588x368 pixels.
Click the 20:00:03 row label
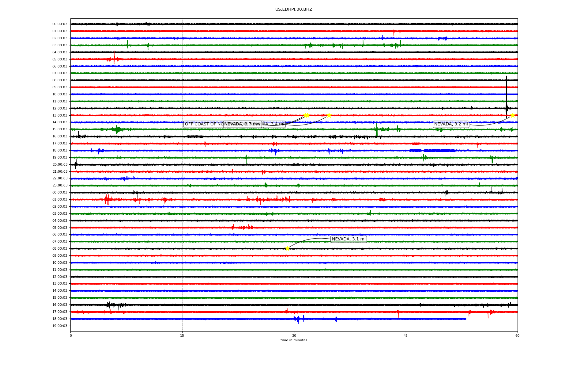(x=60, y=165)
